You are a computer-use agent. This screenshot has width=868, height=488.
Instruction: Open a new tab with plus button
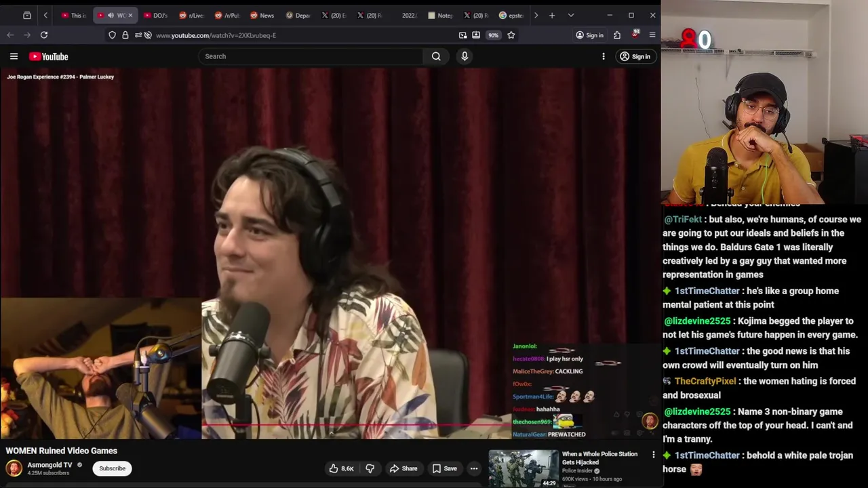coord(552,15)
